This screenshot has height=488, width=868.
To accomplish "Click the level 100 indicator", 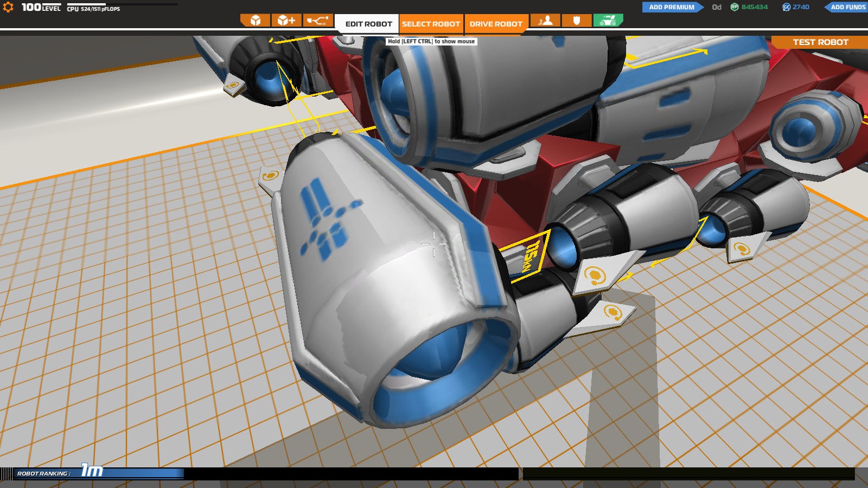I will point(41,7).
